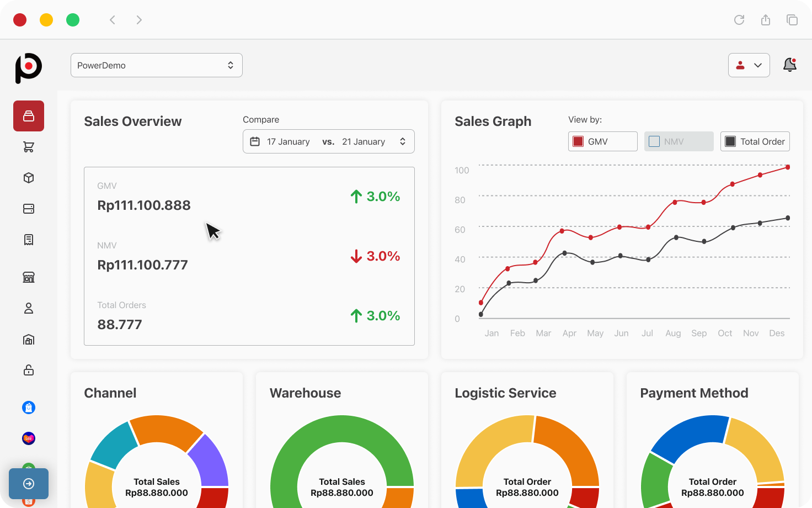812x508 pixels.
Task: Click the Channel card title
Action: point(110,393)
